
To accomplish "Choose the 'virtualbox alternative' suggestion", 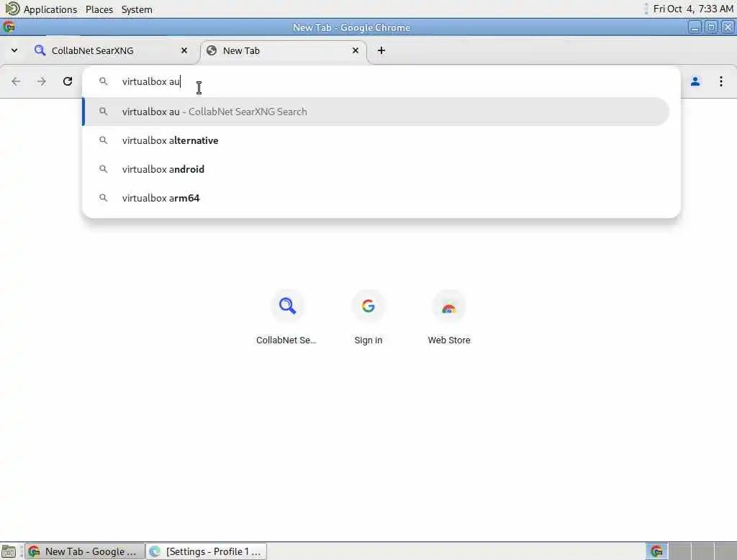I will point(376,140).
